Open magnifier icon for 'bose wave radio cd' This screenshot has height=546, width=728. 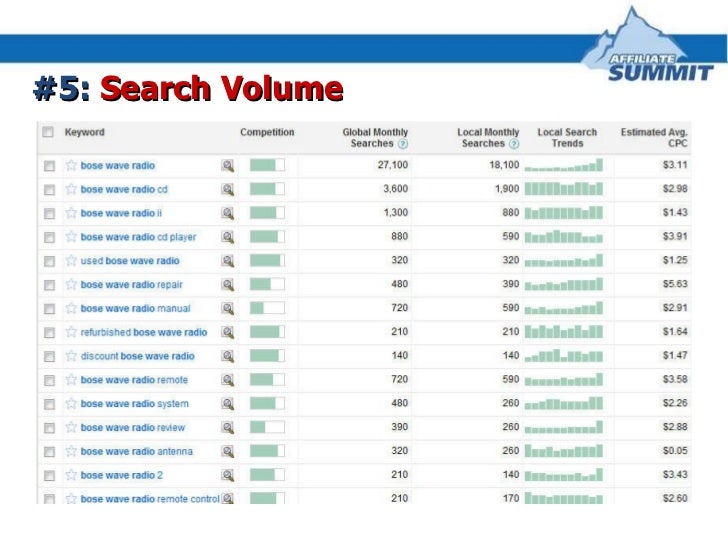pos(228,189)
